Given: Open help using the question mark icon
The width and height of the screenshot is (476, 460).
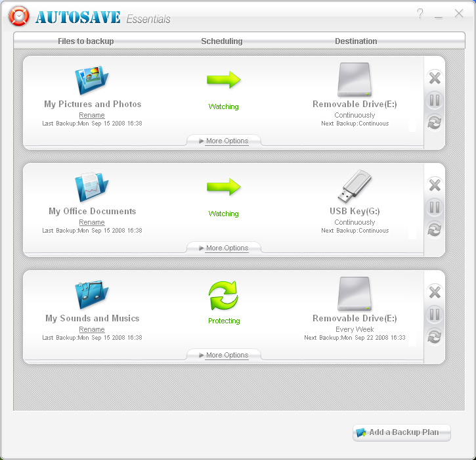Looking at the screenshot, I should 420,14.
